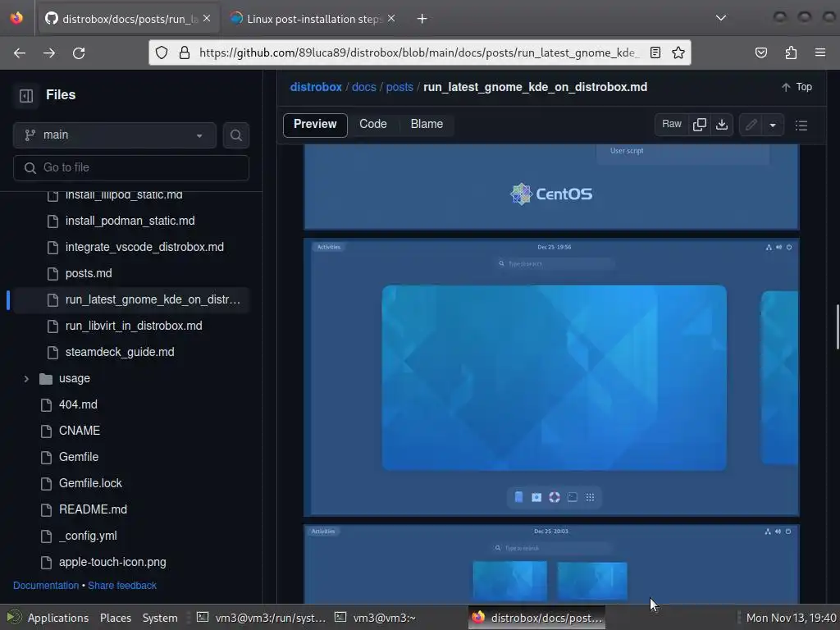Viewport: 840px width, 630px height.
Task: Open the CNAME file
Action: coord(80,431)
